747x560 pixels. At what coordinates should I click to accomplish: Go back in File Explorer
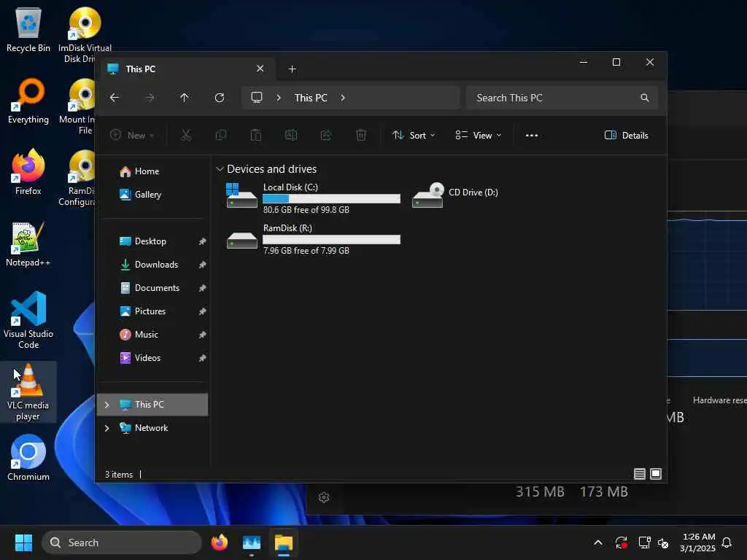point(115,98)
